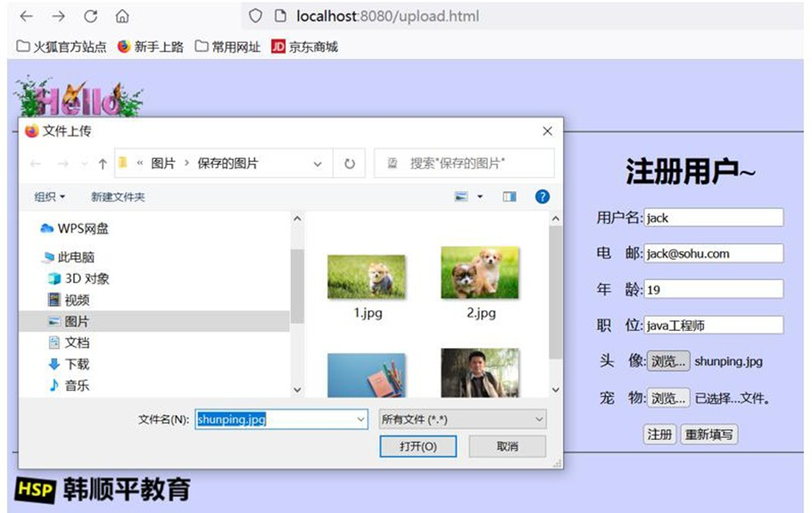
Task: Select the pencils and notebook thumbnail
Action: click(x=367, y=376)
